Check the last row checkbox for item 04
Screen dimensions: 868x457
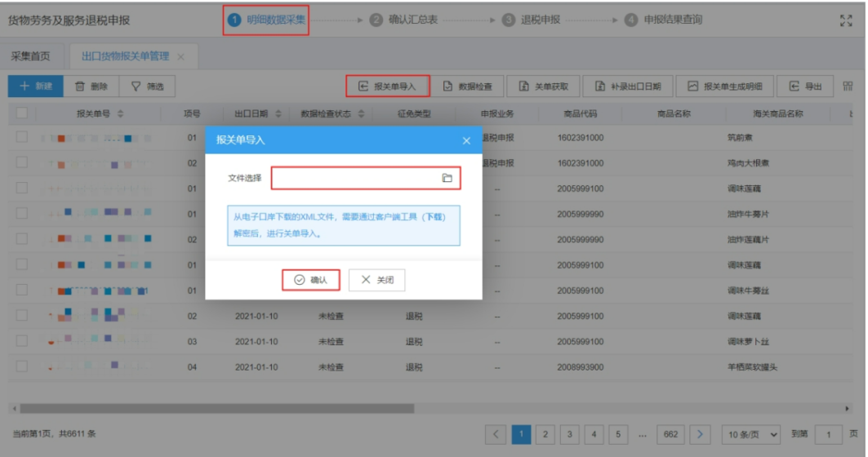click(x=22, y=367)
